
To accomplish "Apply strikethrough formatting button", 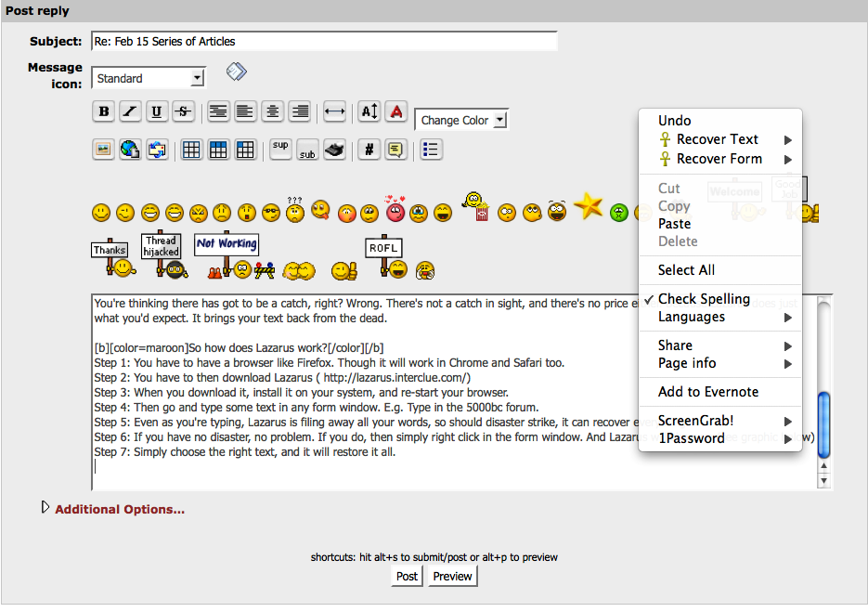I will point(183,111).
